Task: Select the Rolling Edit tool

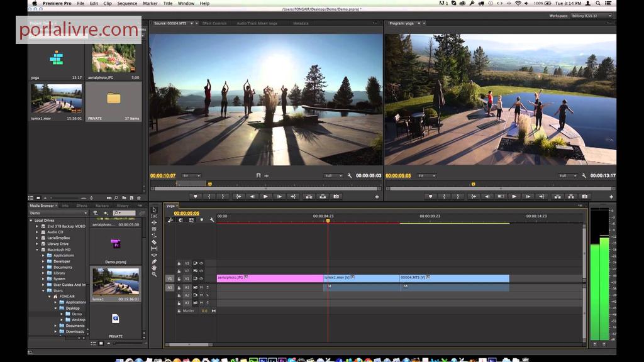Action: click(x=155, y=229)
